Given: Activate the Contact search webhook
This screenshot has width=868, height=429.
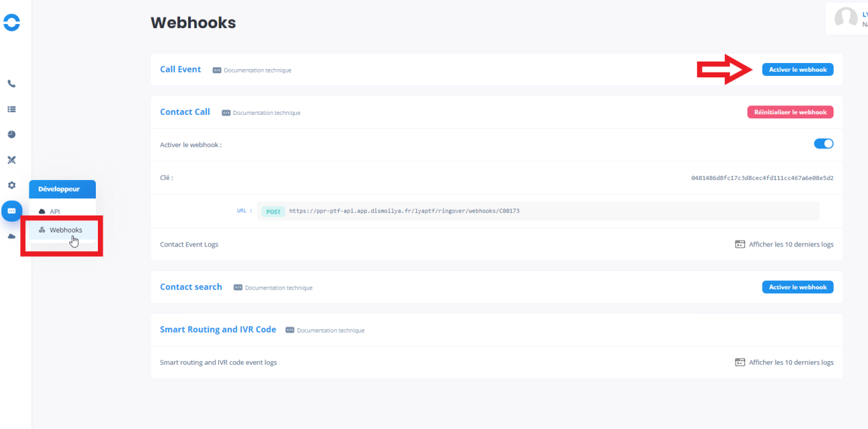Looking at the screenshot, I should (797, 287).
